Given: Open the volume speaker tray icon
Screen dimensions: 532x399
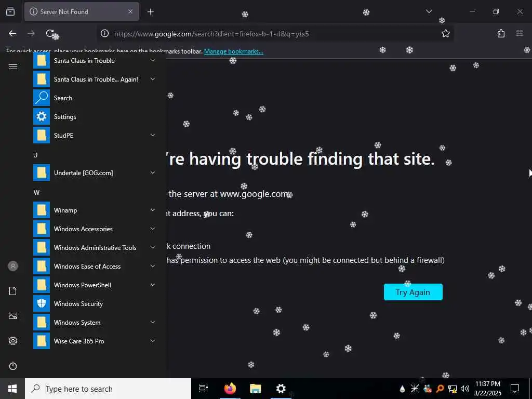Looking at the screenshot, I should coord(465,389).
